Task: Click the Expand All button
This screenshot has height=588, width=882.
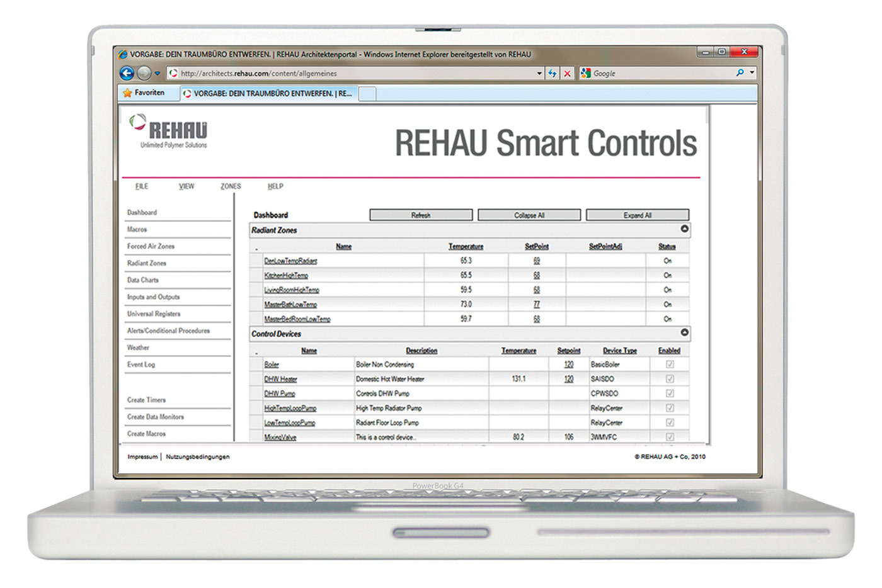Action: [x=638, y=215]
